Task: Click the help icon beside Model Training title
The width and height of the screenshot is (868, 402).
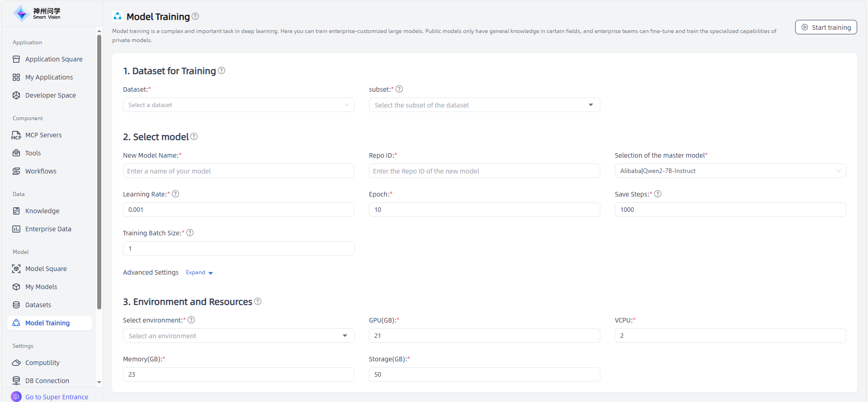Action: point(195,16)
